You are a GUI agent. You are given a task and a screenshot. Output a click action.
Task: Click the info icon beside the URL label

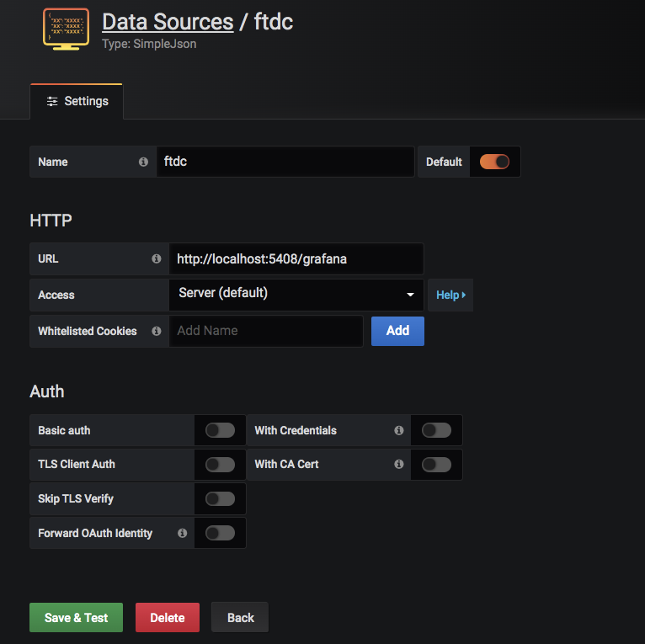[x=157, y=258]
